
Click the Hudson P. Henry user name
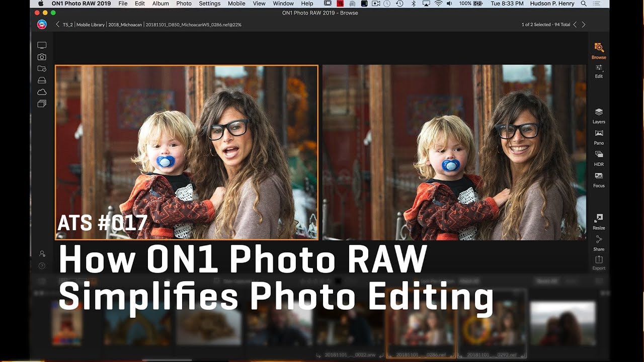[x=553, y=4]
